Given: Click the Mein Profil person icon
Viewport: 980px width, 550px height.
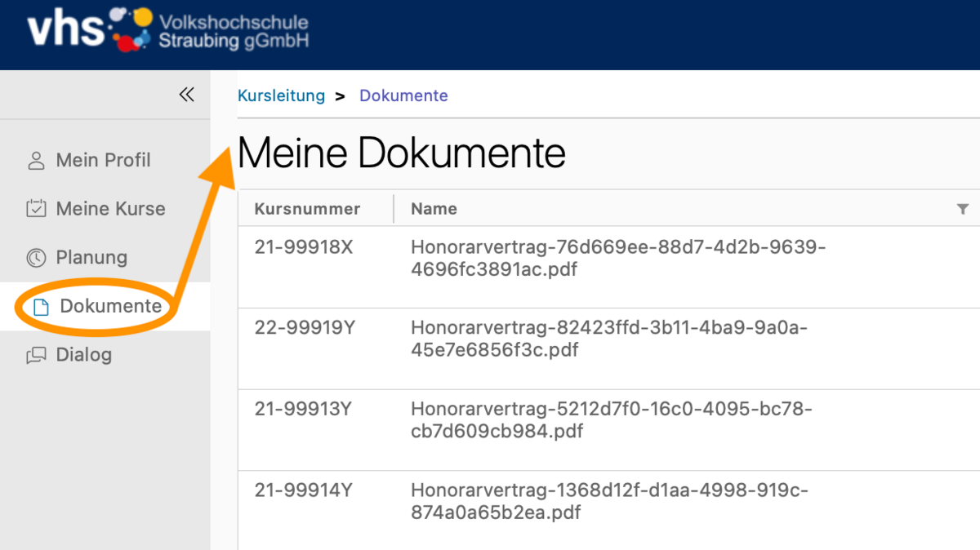Looking at the screenshot, I should tap(36, 161).
